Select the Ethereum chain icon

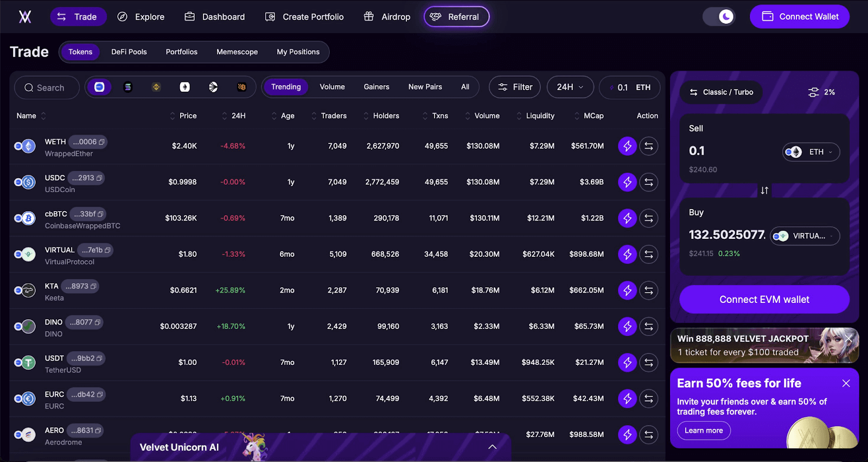pyautogui.click(x=185, y=87)
